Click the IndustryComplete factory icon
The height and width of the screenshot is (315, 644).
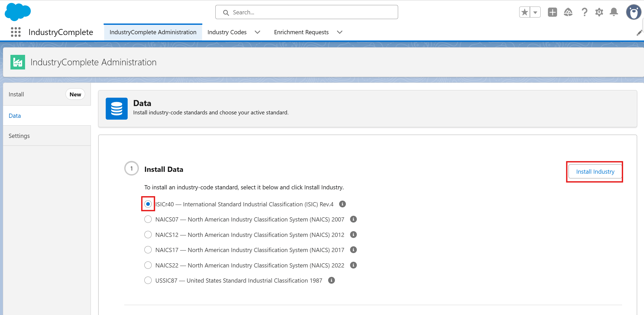coord(18,62)
